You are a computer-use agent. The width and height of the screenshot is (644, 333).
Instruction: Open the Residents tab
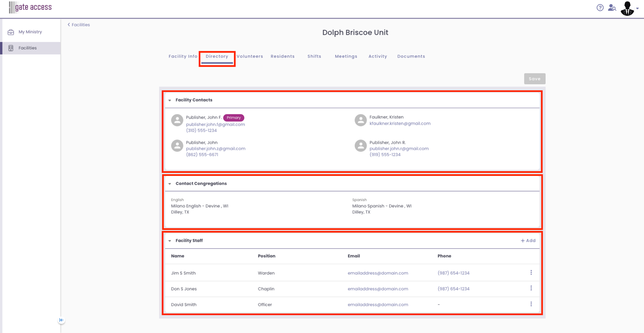tap(283, 56)
